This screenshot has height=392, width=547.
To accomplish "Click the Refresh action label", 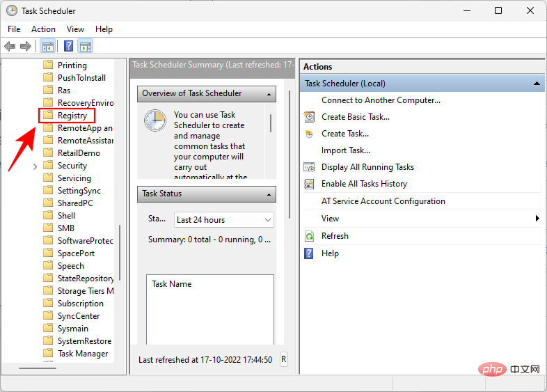I will [x=335, y=236].
